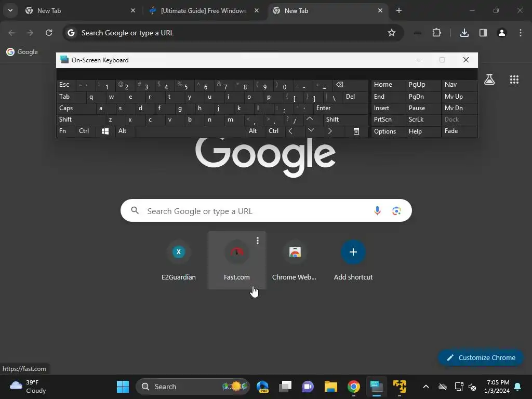Toggle right Shift key on On-Screen Keyboard
This screenshot has width=532, height=399.
[x=345, y=119]
